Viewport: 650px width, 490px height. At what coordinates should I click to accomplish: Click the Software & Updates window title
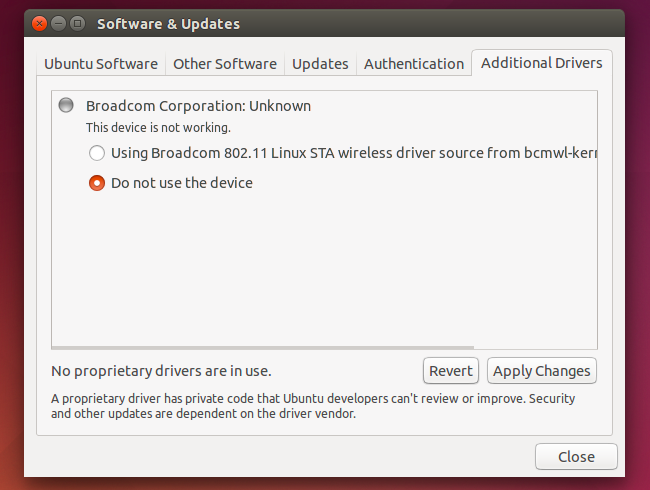click(168, 23)
